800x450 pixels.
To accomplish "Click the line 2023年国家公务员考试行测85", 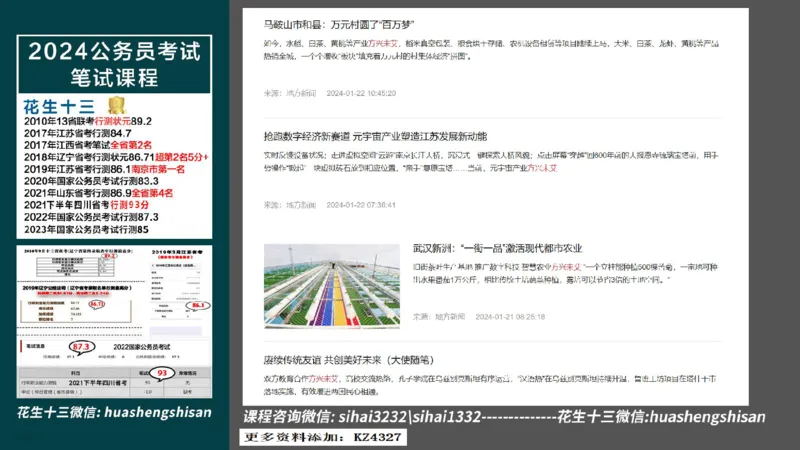I will (86, 230).
